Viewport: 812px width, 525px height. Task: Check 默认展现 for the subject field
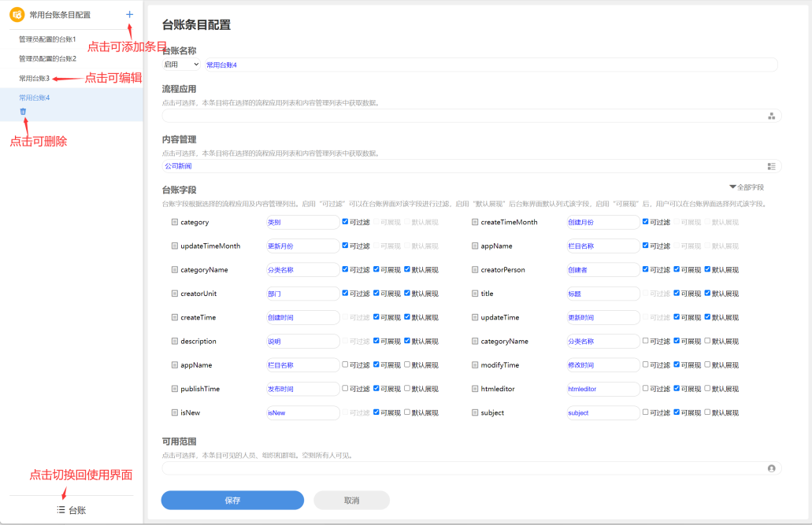(707, 412)
